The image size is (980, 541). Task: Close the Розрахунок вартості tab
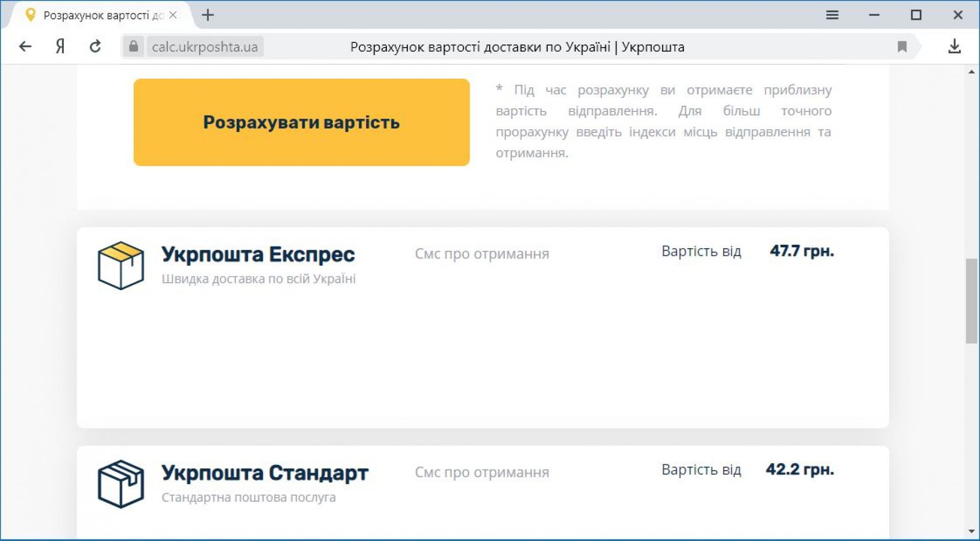click(173, 15)
